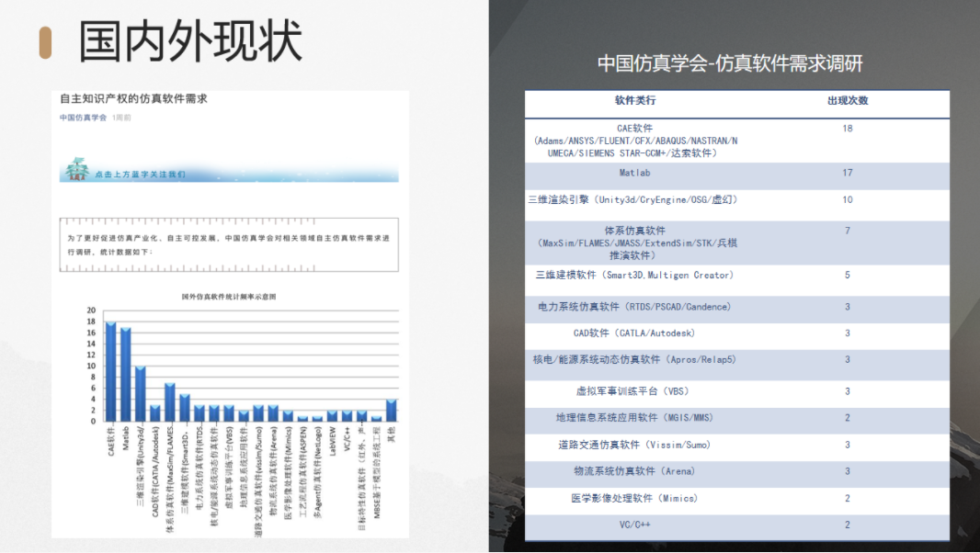Select the 体系仿真软件 cell in the table
Image resolution: width=980 pixels, height=553 pixels.
pyautogui.click(x=635, y=243)
